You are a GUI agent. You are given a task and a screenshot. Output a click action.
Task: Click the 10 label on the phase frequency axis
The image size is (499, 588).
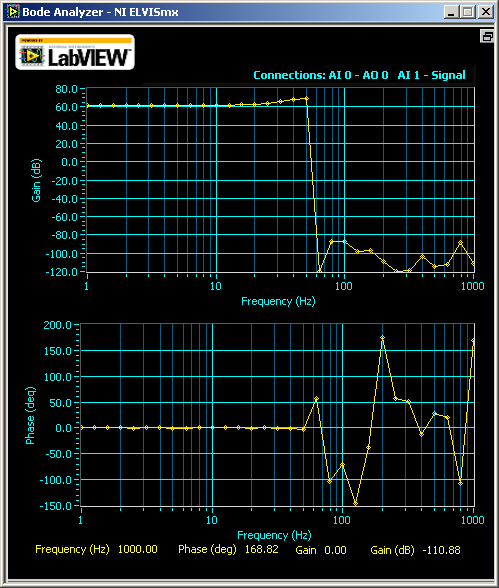[x=211, y=520]
